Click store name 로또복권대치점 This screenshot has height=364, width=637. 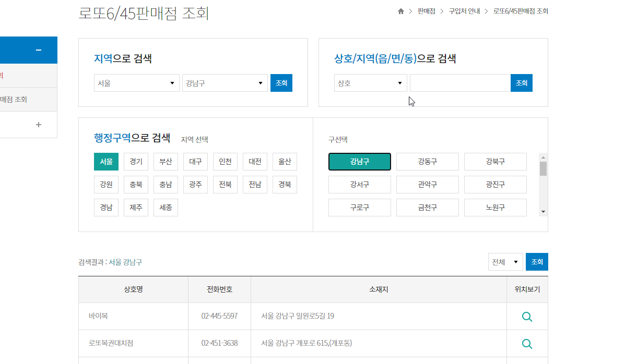111,343
